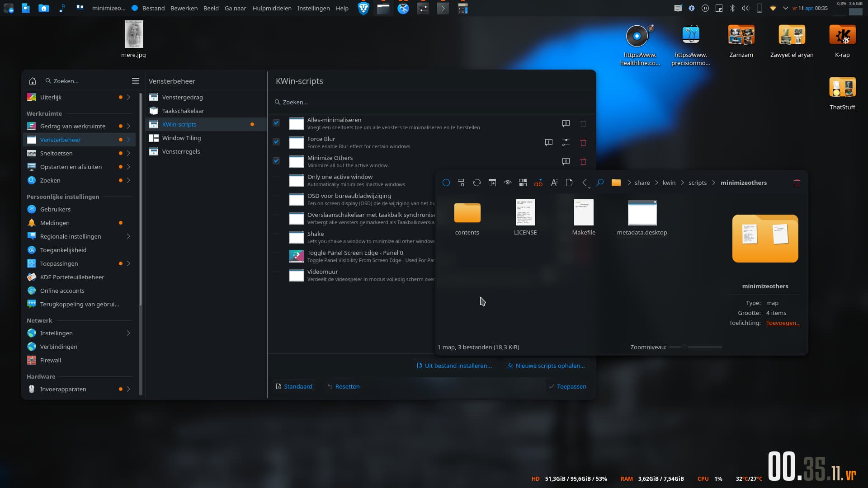This screenshot has height=488, width=868.
Task: Click the Resetten button
Action: coord(343,386)
